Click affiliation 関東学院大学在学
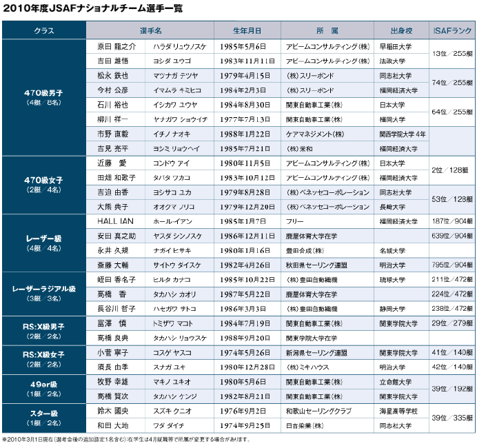The width and height of the screenshot is (477, 448). (x=312, y=338)
